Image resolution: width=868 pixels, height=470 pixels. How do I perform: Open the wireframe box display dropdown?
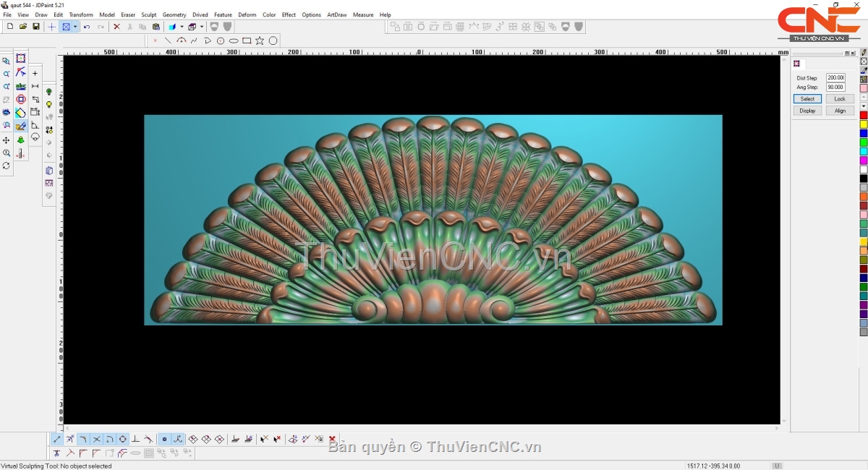[x=202, y=27]
